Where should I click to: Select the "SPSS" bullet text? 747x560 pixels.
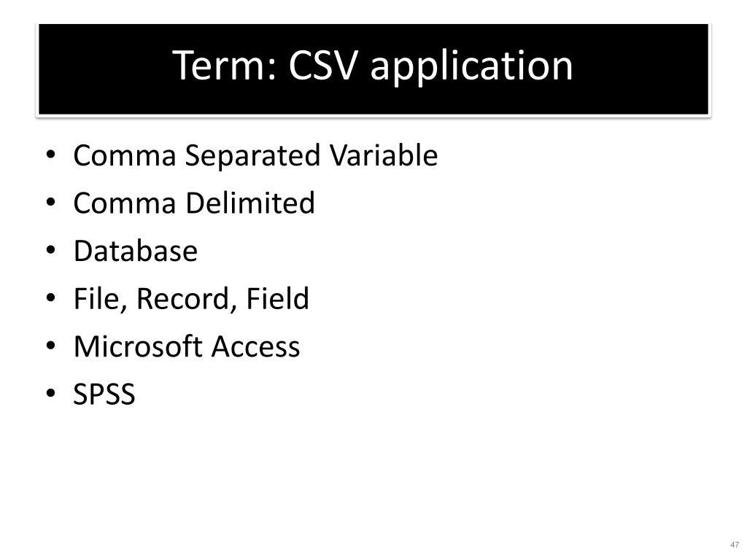pos(104,394)
